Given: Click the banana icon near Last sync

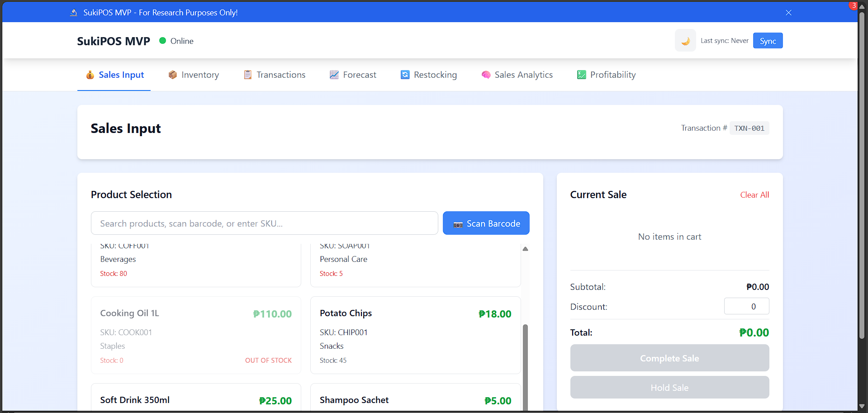Looking at the screenshot, I should tap(685, 40).
